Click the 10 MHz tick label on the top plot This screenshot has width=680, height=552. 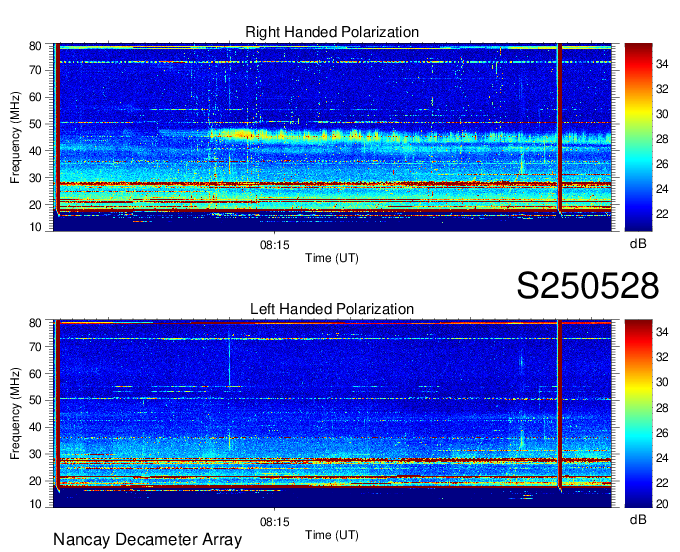(x=35, y=227)
